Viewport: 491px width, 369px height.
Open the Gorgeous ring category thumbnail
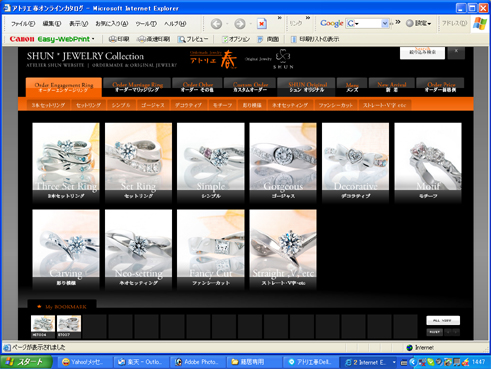tap(283, 162)
